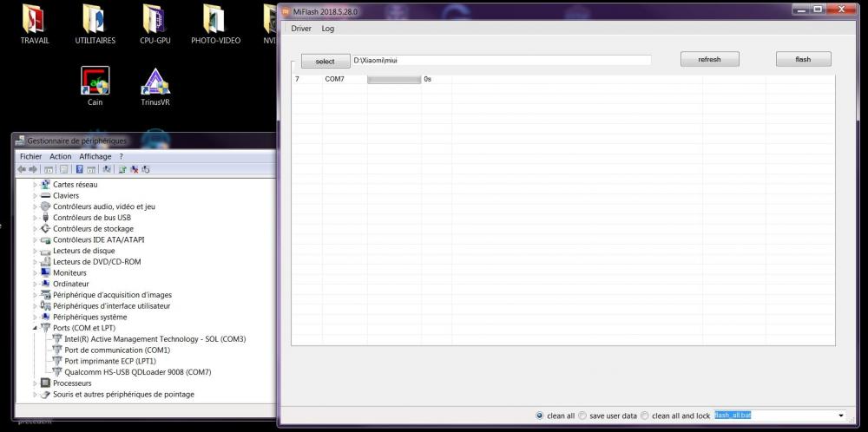The width and height of the screenshot is (868, 432).
Task: Choose the "save user data" radio option
Action: [x=582, y=416]
